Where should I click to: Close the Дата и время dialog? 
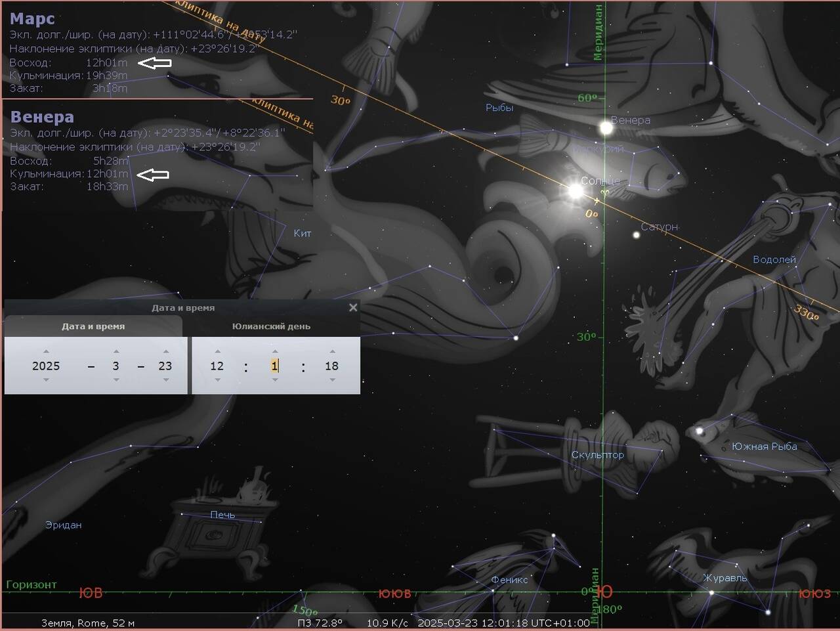(353, 307)
